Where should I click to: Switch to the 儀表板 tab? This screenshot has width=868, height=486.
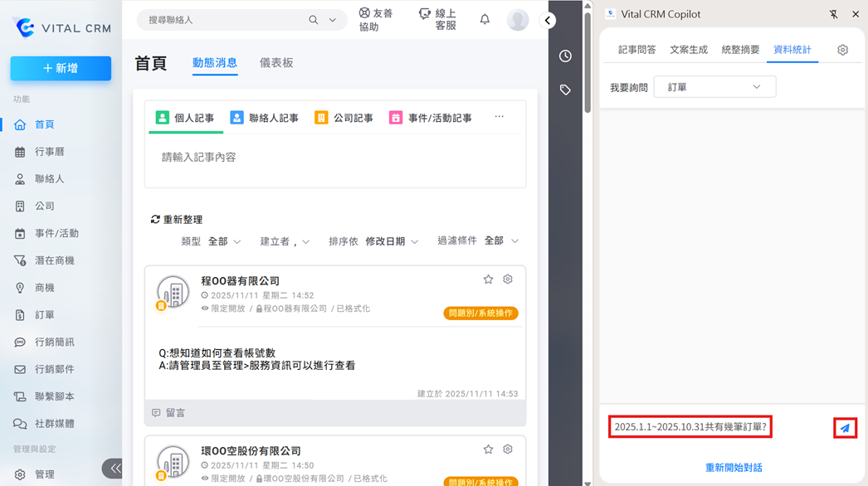(276, 63)
